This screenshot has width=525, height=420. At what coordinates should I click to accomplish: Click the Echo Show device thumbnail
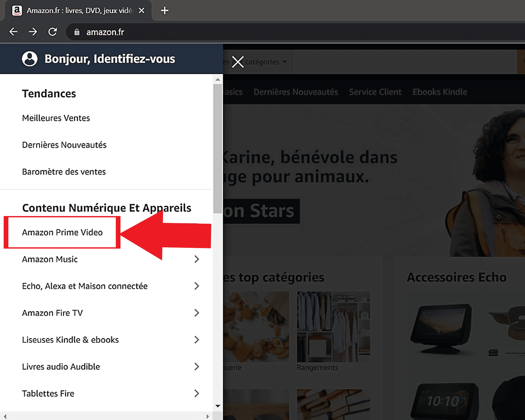point(442,329)
